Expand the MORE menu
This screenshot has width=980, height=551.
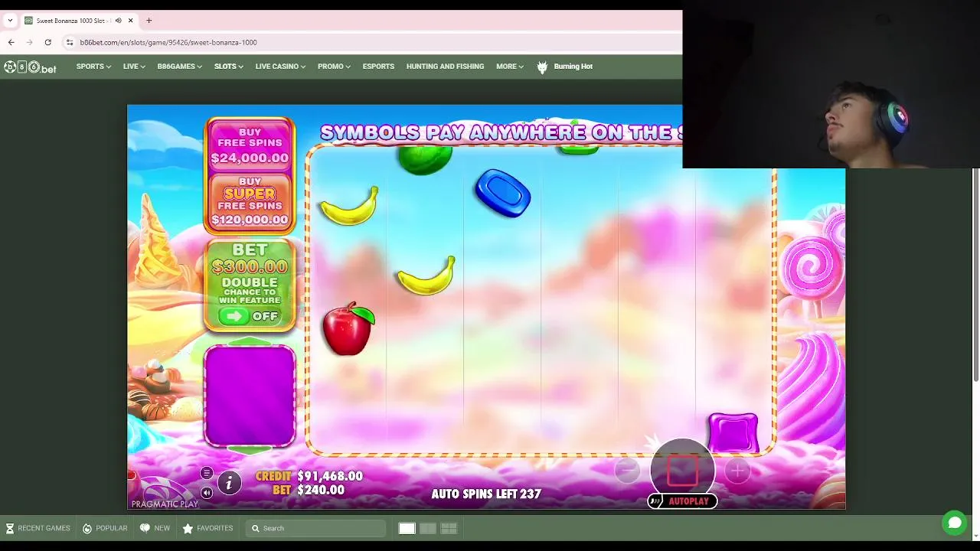tap(510, 67)
